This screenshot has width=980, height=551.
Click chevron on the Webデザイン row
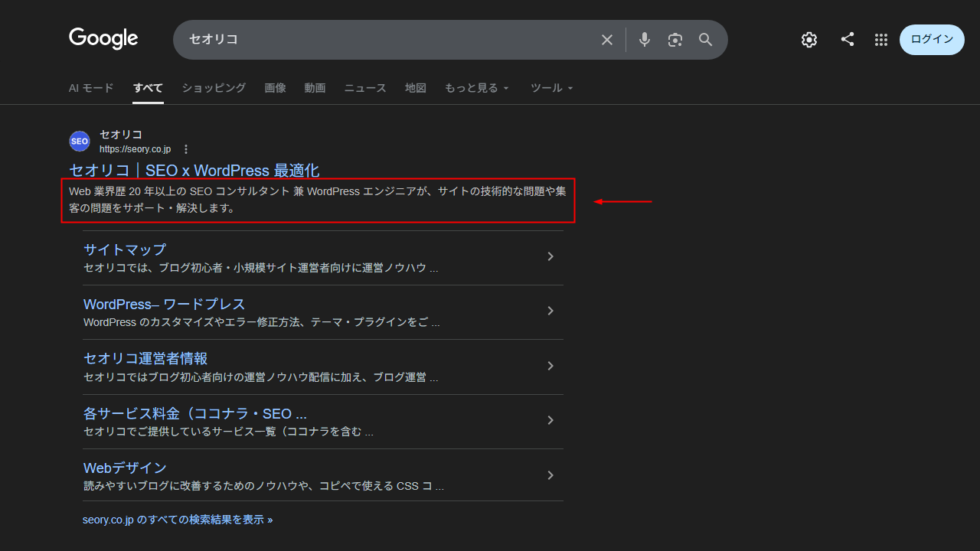[550, 475]
